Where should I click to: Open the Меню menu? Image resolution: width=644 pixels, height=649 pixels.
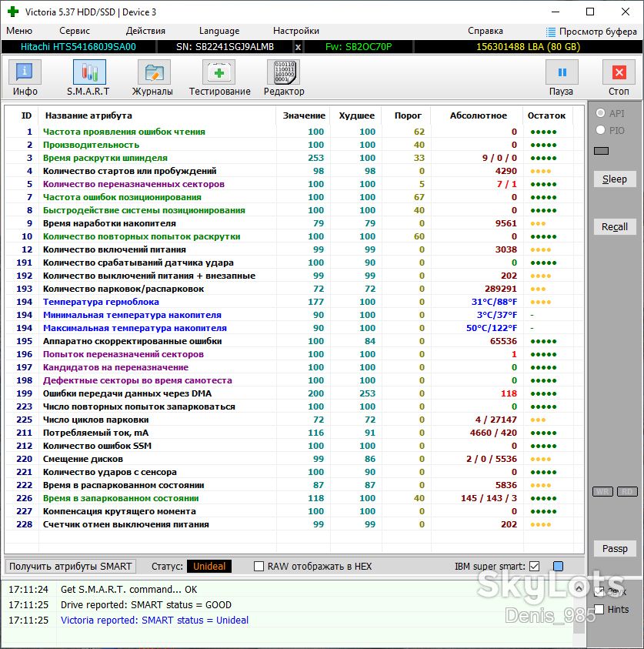pyautogui.click(x=19, y=31)
